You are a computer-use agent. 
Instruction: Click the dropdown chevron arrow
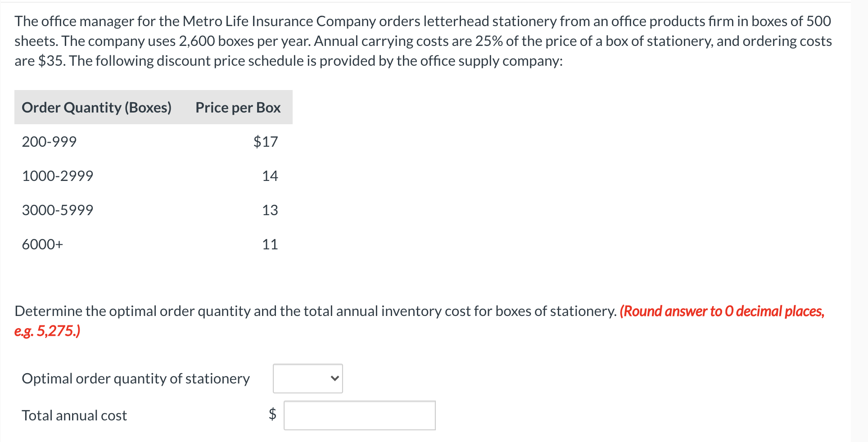coord(334,379)
